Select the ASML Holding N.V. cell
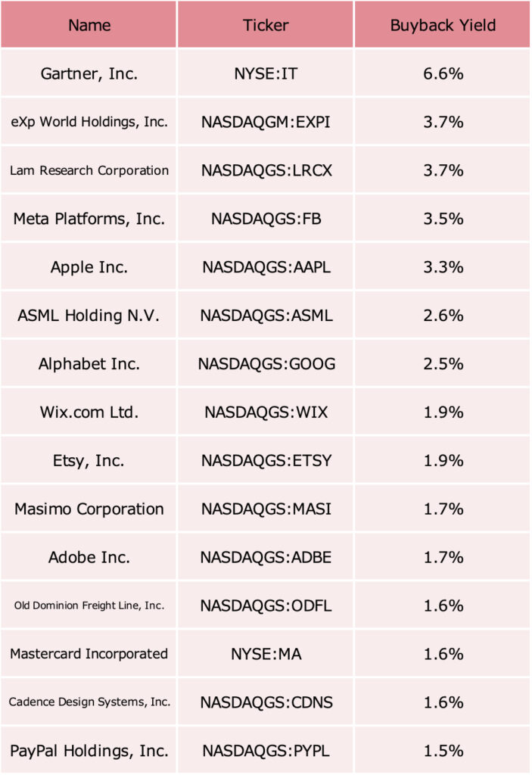Screen dimensions: 532x775 89,316
